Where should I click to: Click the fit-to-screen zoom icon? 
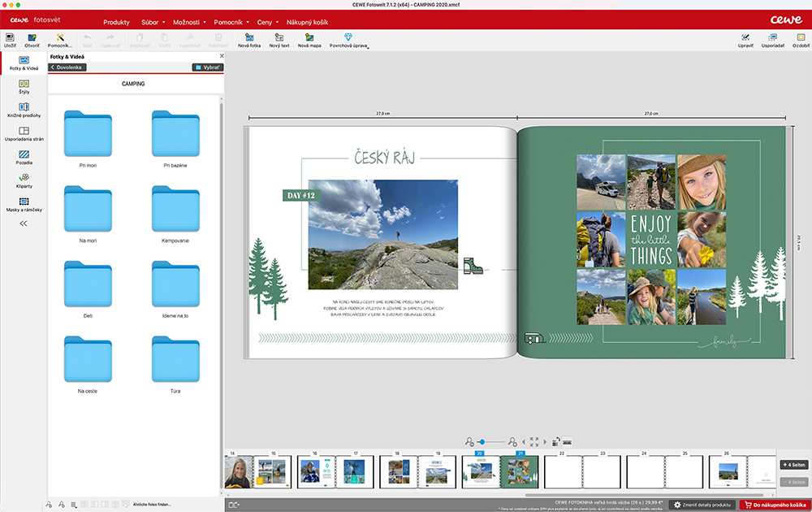(x=533, y=441)
